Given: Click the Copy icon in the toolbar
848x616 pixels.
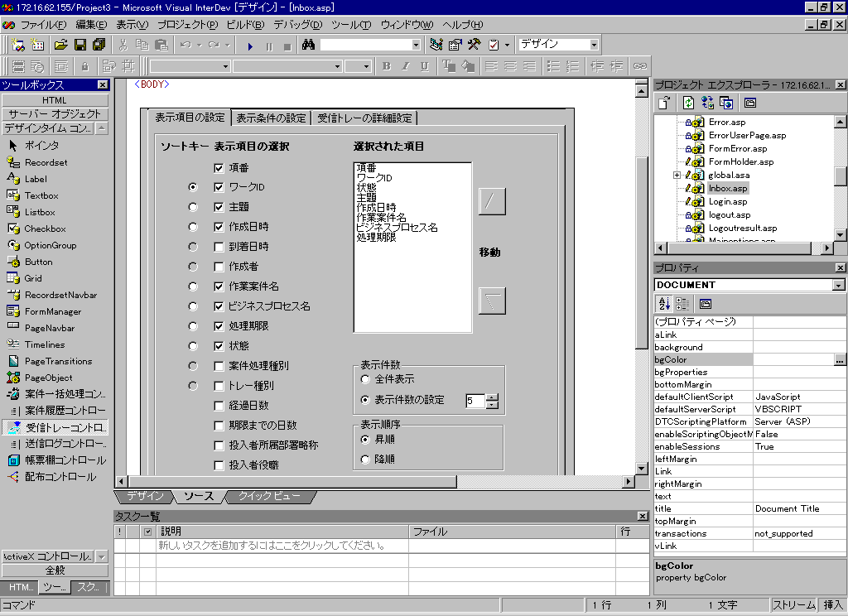Looking at the screenshot, I should pyautogui.click(x=142, y=45).
